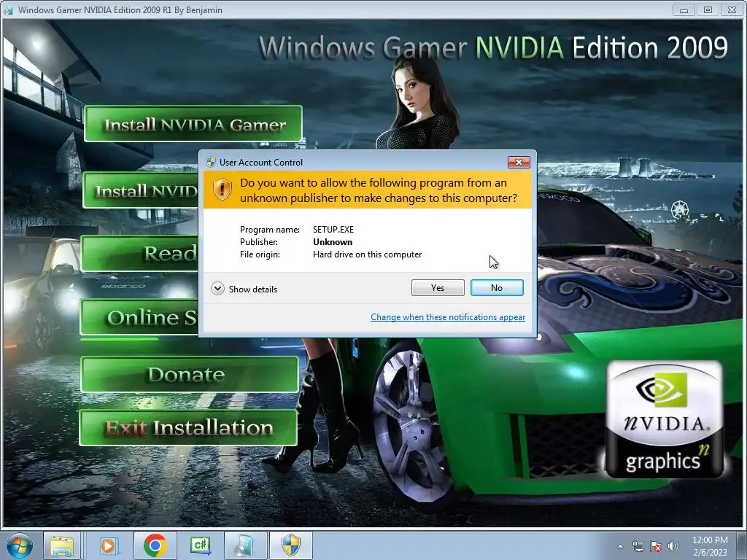Click the second Install NVID... button

point(141,190)
